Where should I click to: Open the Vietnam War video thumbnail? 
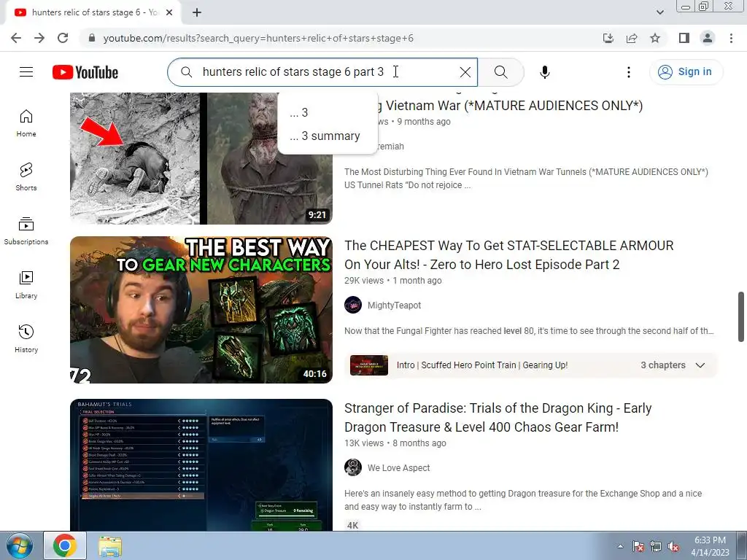click(x=201, y=158)
